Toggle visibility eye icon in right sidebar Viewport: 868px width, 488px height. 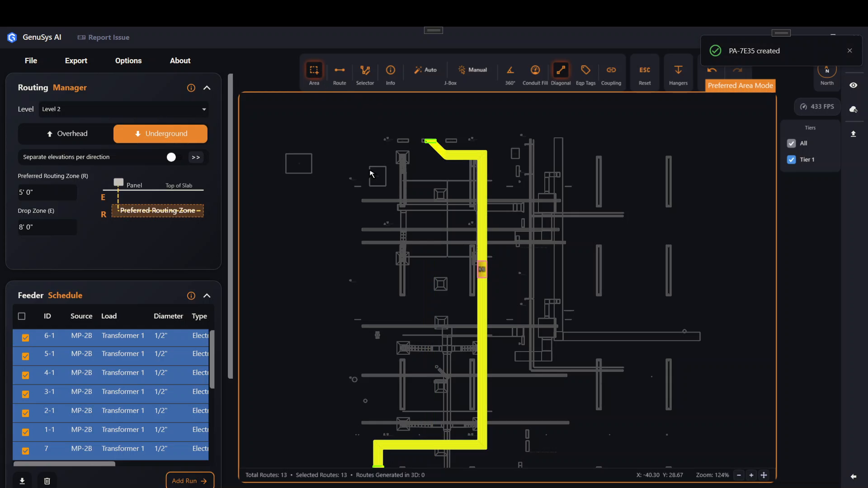(x=853, y=85)
